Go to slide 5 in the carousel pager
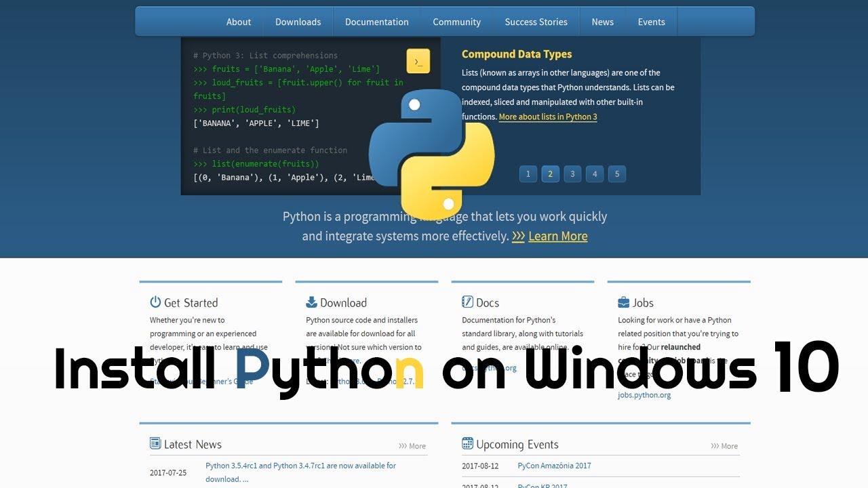 pyautogui.click(x=617, y=174)
